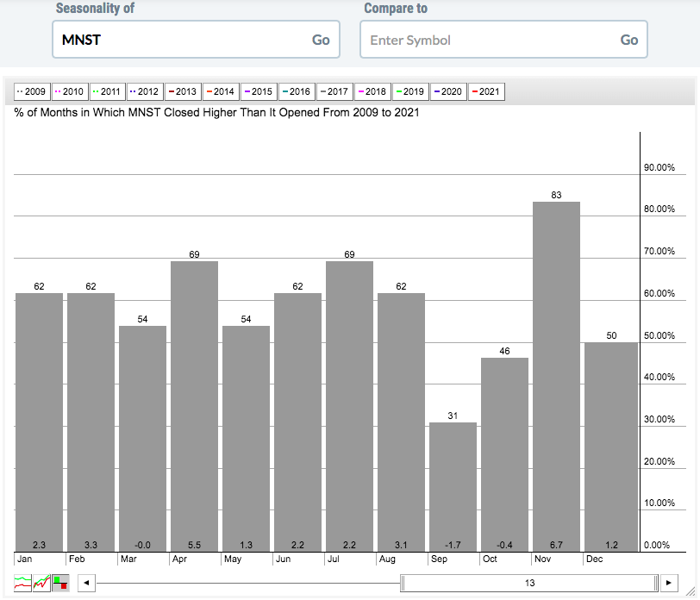Viewport: 700px width, 600px height.
Task: Toggle the 2013 year in the legend
Action: (182, 91)
